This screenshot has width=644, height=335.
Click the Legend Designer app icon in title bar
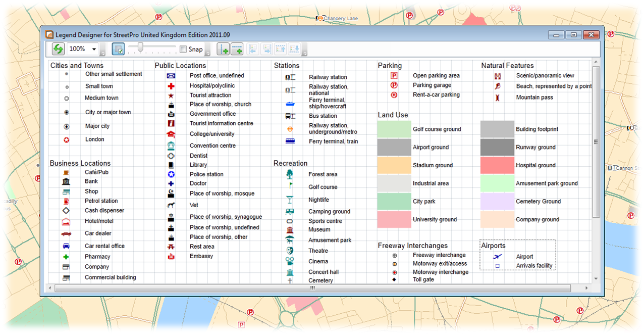[x=49, y=35]
